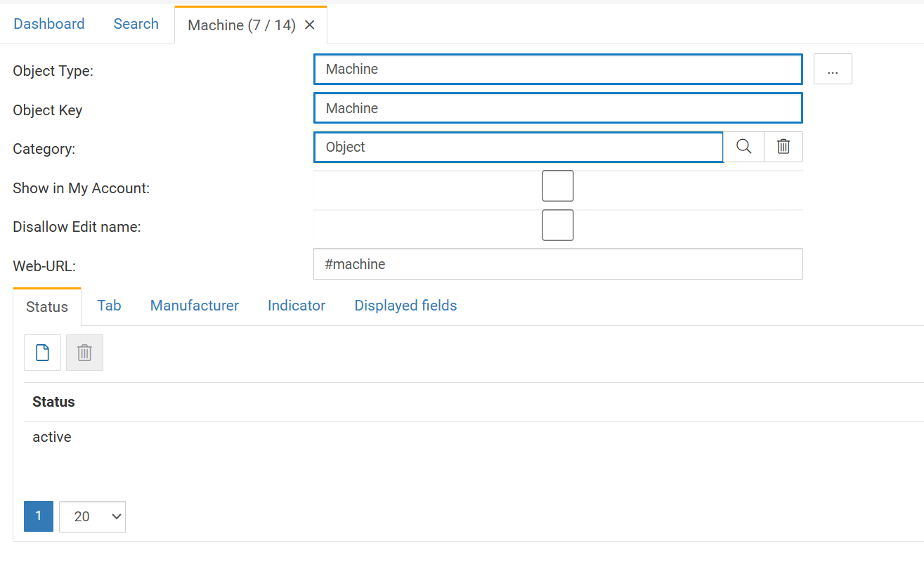The width and height of the screenshot is (924, 562).
Task: Open the Object Type ellipsis picker
Action: tap(833, 70)
